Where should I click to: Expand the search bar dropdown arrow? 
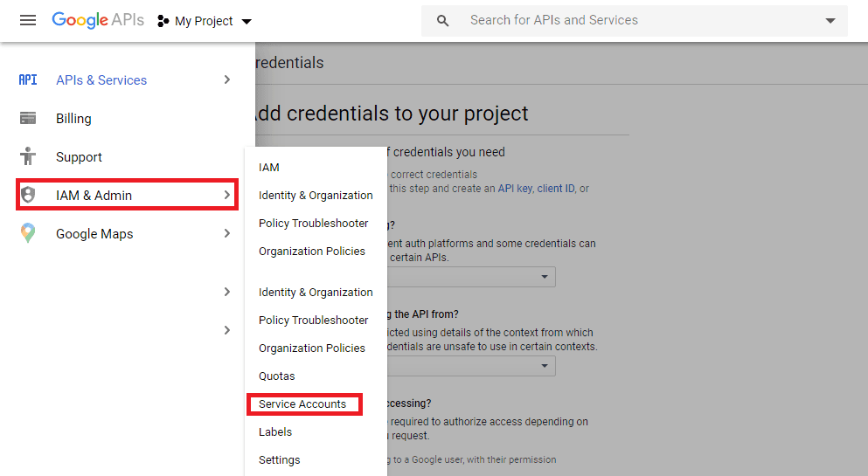tap(830, 21)
